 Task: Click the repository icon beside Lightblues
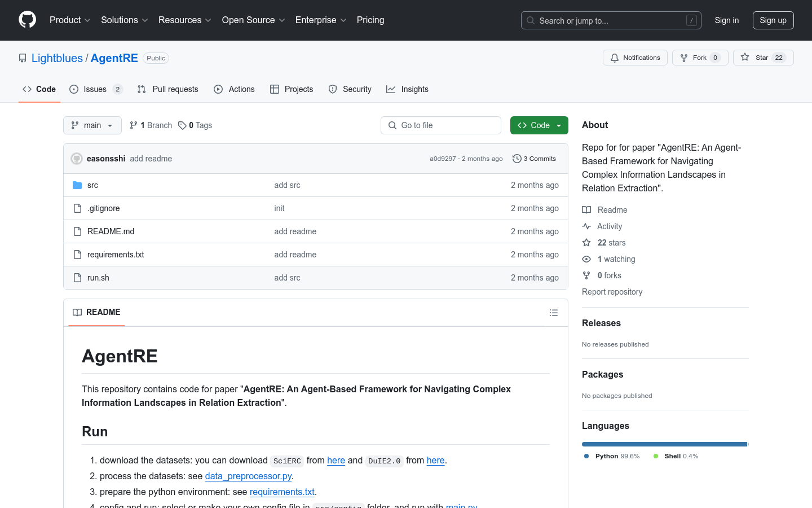(23, 58)
